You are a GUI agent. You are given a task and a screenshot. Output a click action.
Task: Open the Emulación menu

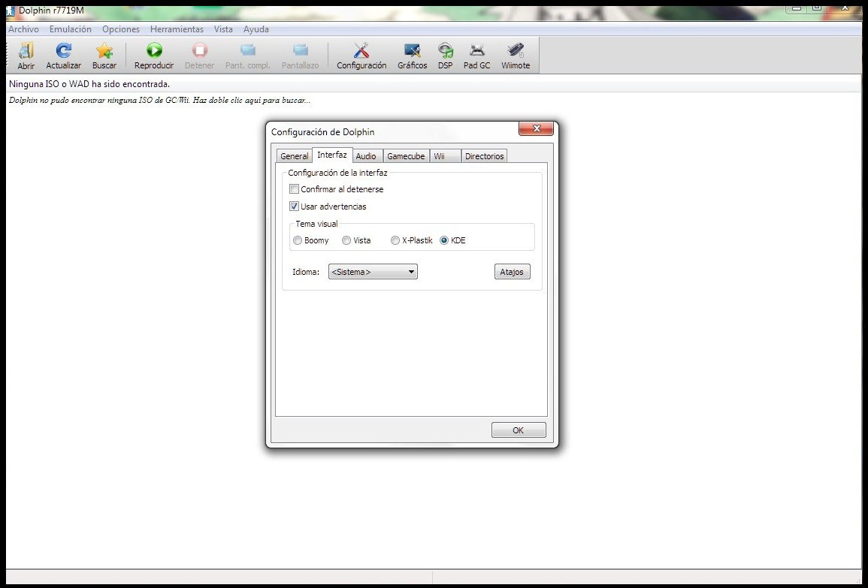tap(71, 29)
